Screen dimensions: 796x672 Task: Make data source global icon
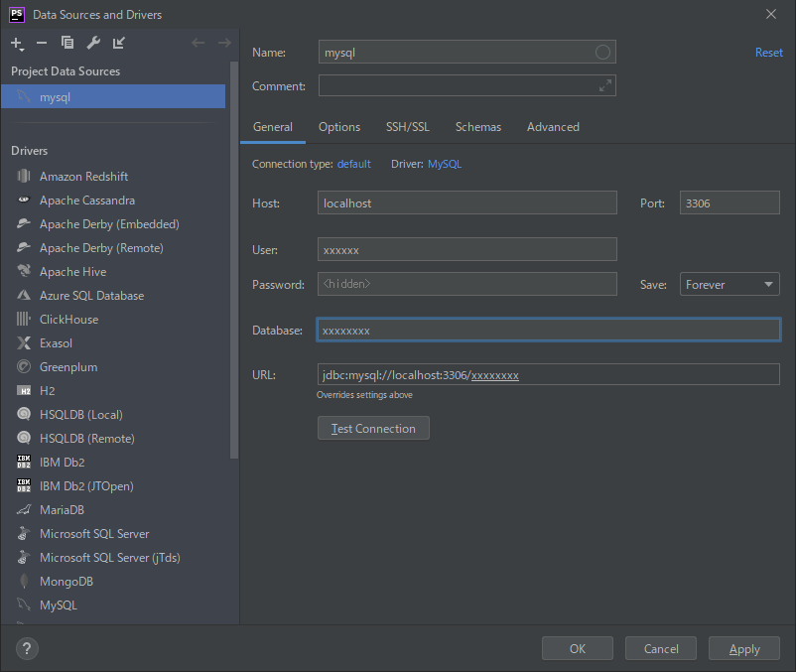[x=118, y=43]
